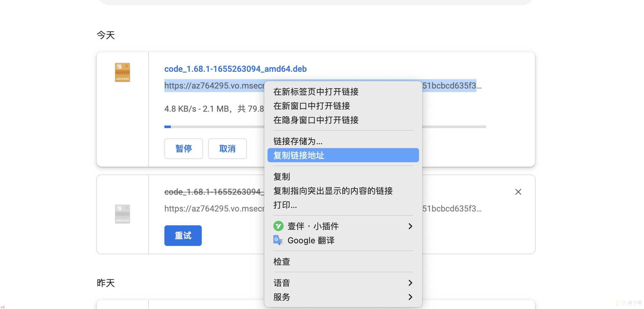The width and height of the screenshot is (644, 309).
Task: Open the 语音 menu entry
Action: pos(343,283)
